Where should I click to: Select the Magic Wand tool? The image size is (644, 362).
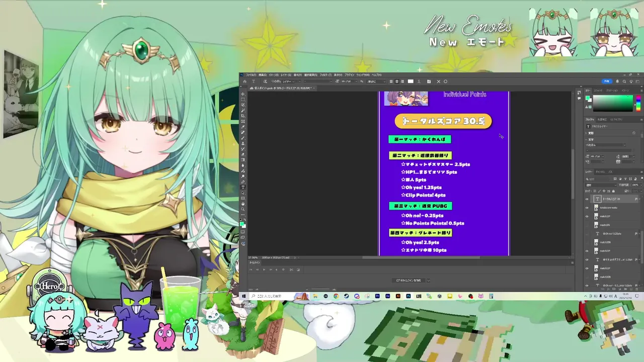coord(243,110)
